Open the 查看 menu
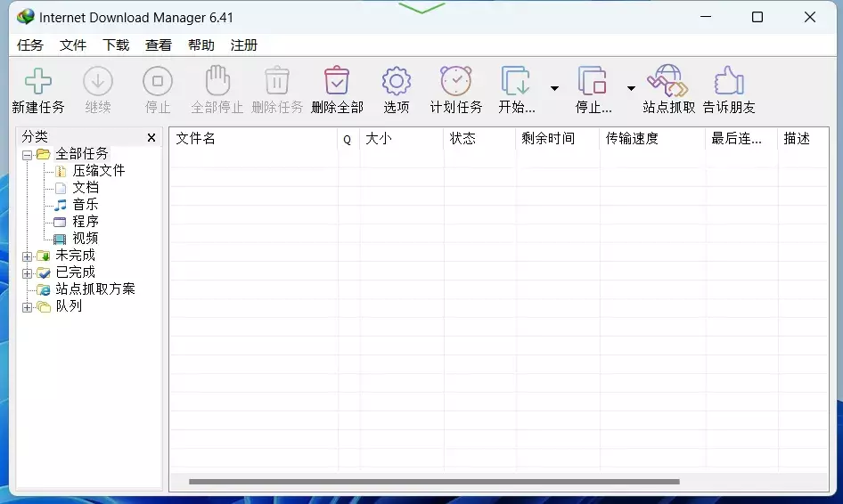The width and height of the screenshot is (843, 504). 159,45
